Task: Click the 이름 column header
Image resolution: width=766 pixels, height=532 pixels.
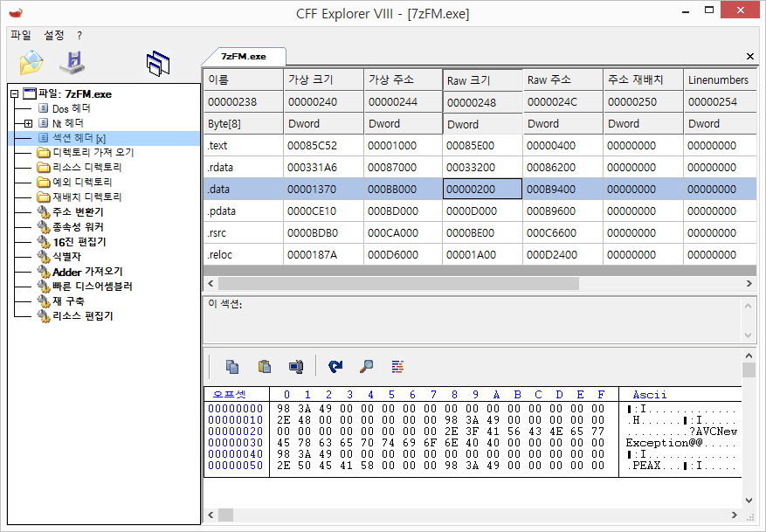Action: (243, 79)
